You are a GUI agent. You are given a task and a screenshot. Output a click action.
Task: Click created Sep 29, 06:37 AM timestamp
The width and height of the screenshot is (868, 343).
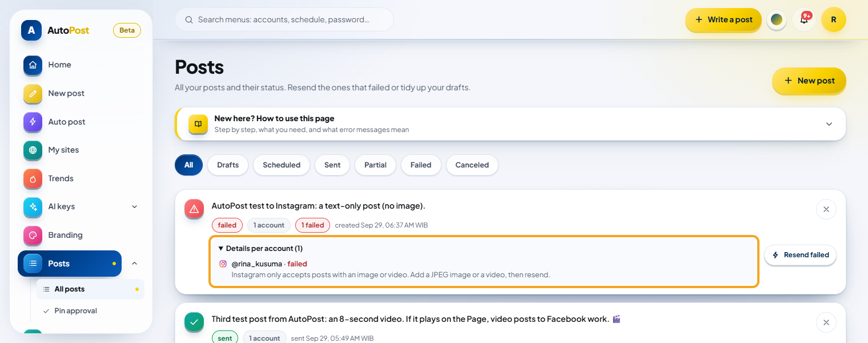(381, 225)
